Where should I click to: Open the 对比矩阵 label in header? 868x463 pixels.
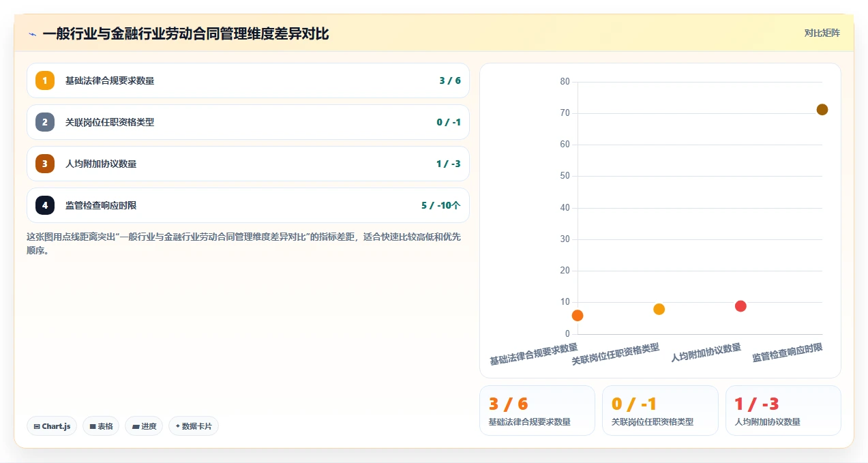coord(822,33)
